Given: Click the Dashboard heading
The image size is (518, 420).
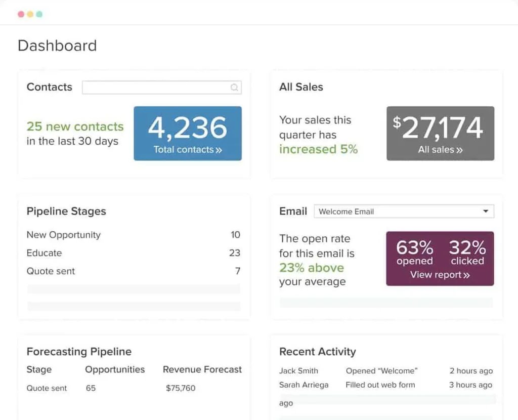Looking at the screenshot, I should tap(57, 46).
